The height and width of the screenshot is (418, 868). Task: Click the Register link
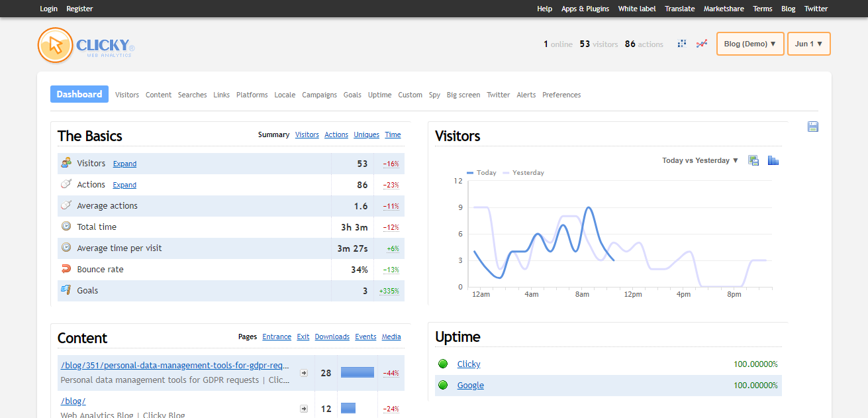[x=80, y=9]
